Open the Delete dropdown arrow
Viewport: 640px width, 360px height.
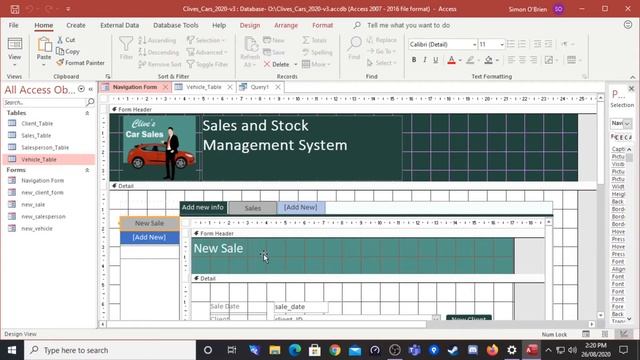(296, 64)
